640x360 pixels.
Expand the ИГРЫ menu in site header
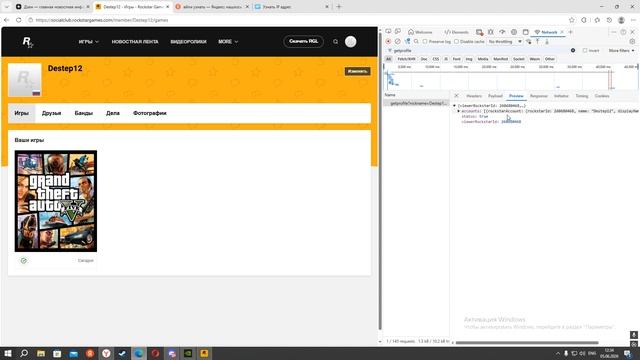point(89,42)
